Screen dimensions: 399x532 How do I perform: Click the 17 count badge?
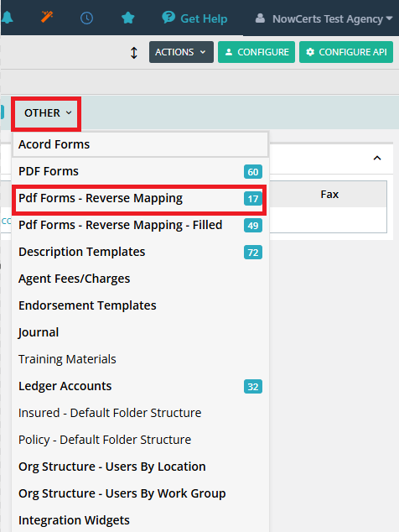(x=253, y=199)
